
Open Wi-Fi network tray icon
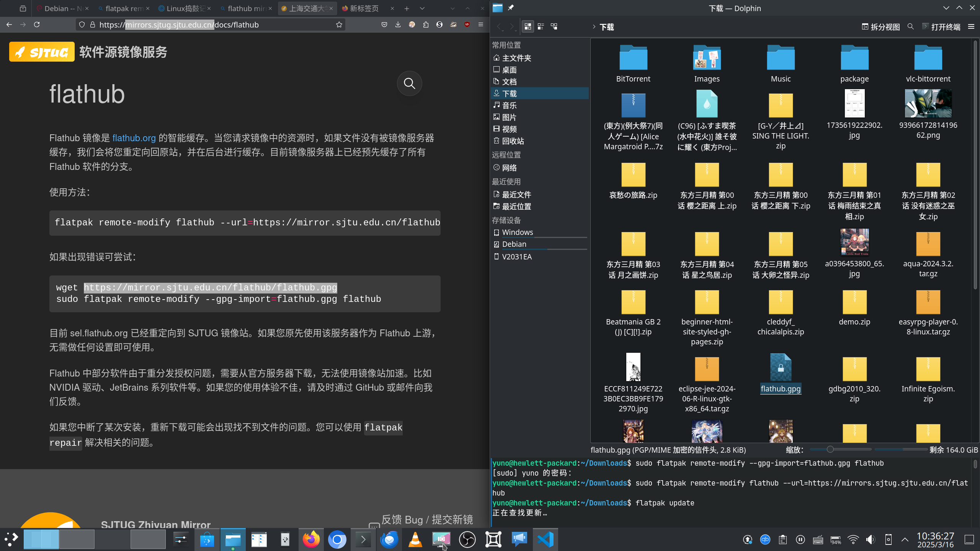(853, 540)
